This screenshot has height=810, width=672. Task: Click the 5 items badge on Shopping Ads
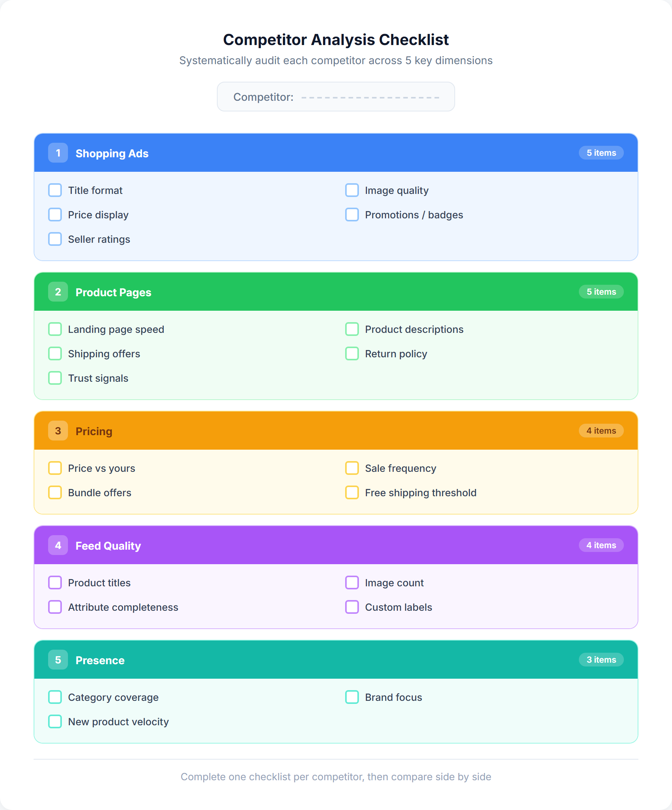pyautogui.click(x=601, y=153)
